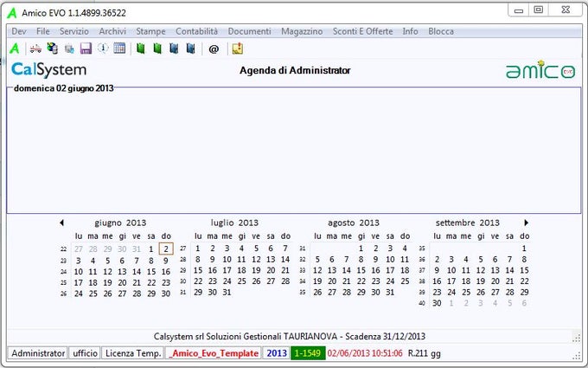
Task: Click the empty agenda area for domenica 02 giugno
Action: tap(294, 152)
